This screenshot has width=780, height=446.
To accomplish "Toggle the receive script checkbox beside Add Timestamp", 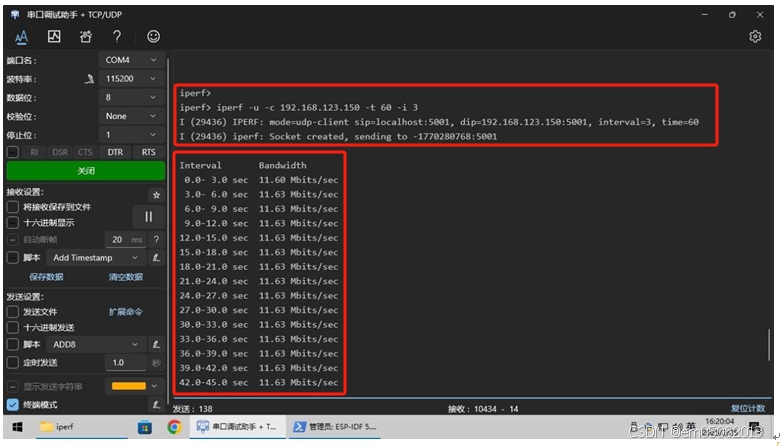I will 13,258.
